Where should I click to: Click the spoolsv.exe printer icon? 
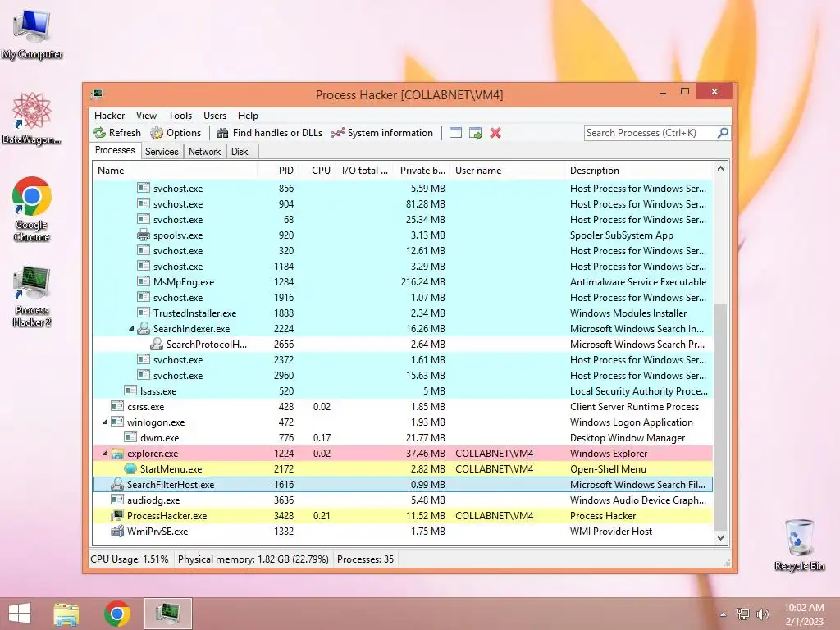(x=143, y=235)
